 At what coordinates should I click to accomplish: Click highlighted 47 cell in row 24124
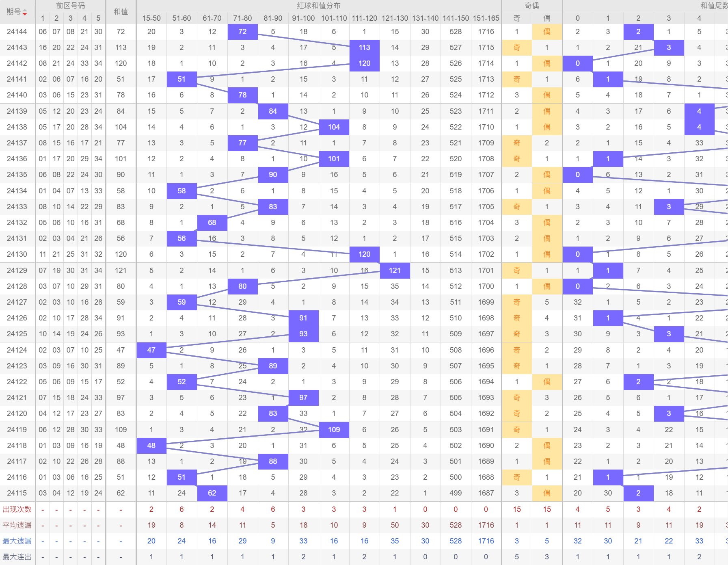[151, 350]
